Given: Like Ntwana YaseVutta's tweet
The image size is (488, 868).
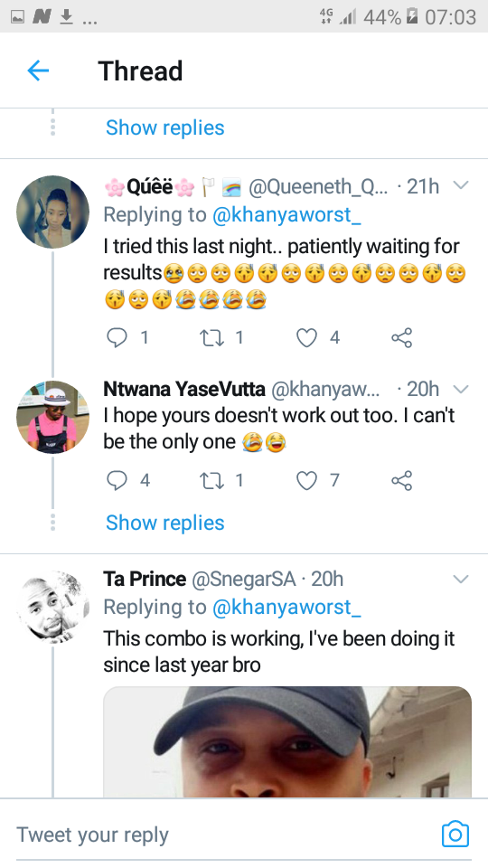Looking at the screenshot, I should [x=306, y=480].
